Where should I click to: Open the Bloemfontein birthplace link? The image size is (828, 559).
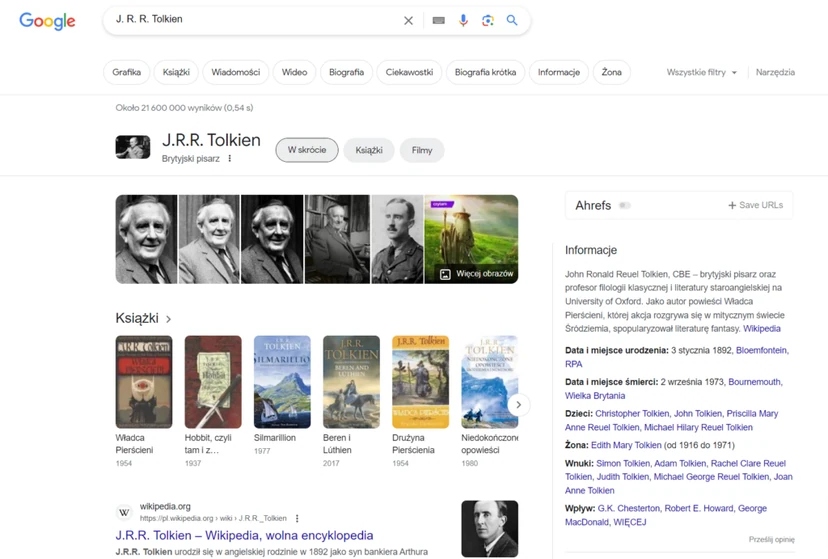[x=761, y=350]
